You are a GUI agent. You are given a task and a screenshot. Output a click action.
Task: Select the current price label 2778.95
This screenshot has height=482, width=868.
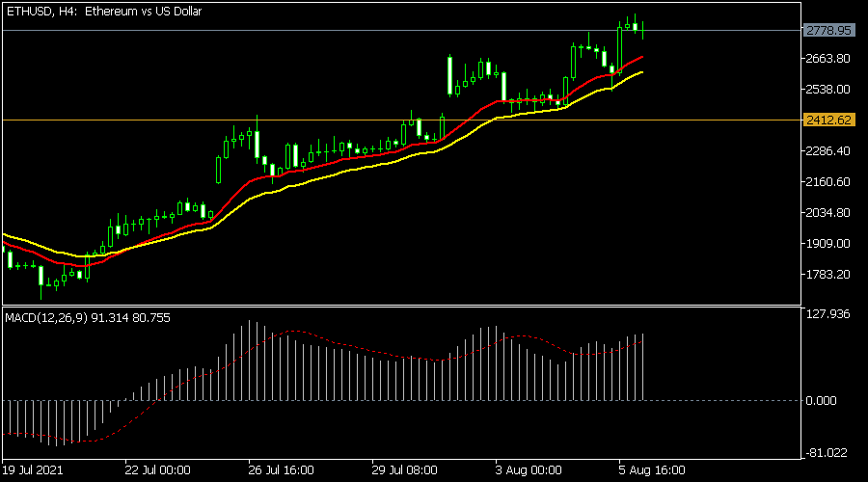(828, 30)
